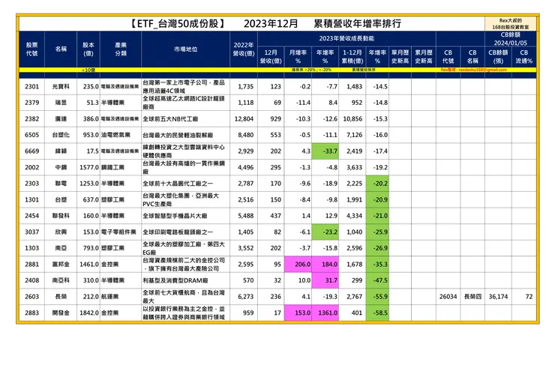Click 12,804 revenue cell for 廣達
Viewport: 555px width, 392px height.
[244, 119]
